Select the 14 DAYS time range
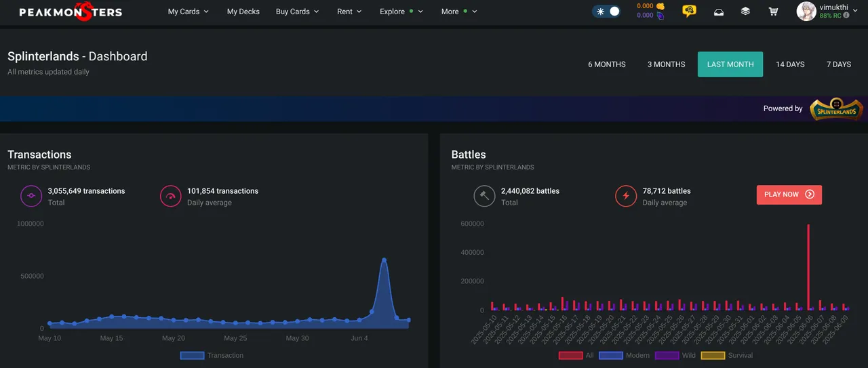The width and height of the screenshot is (868, 368). click(x=790, y=64)
